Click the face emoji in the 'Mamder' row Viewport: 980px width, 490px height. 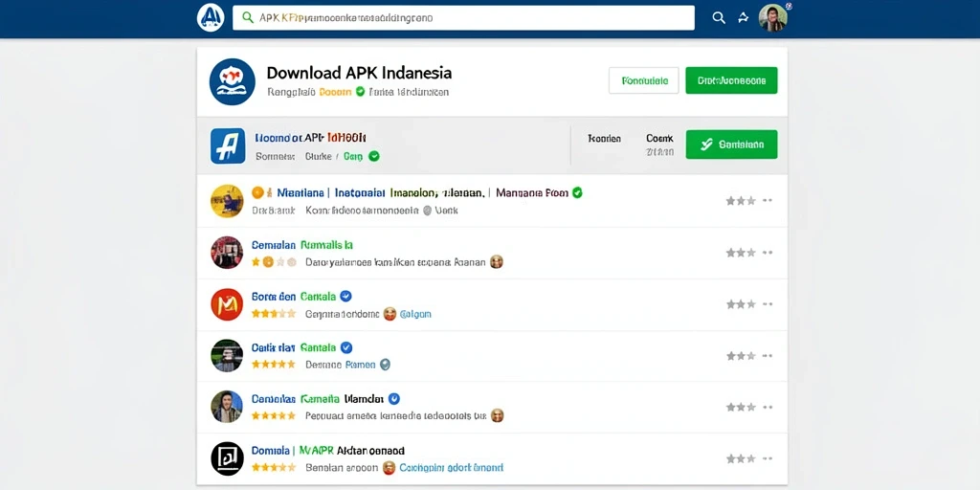[498, 415]
